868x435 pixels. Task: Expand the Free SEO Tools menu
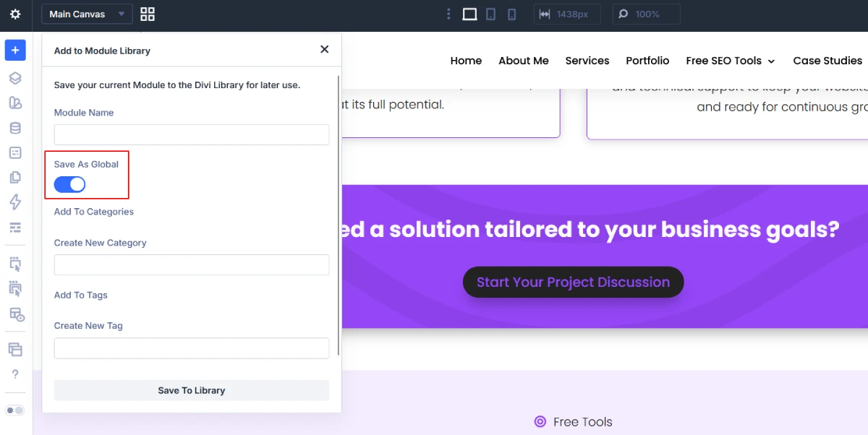[731, 61]
